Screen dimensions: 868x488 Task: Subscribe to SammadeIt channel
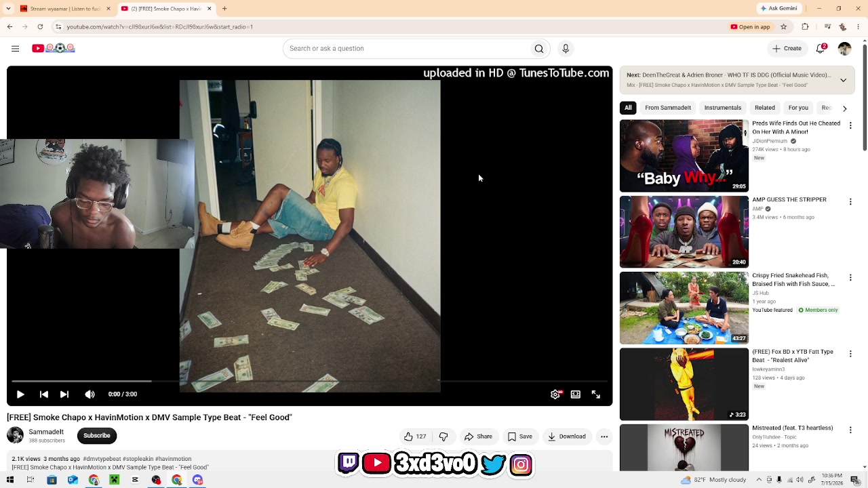point(97,436)
